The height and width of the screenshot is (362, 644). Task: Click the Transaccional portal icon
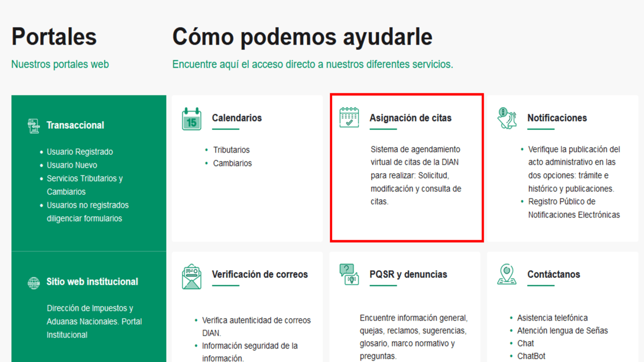tap(34, 126)
